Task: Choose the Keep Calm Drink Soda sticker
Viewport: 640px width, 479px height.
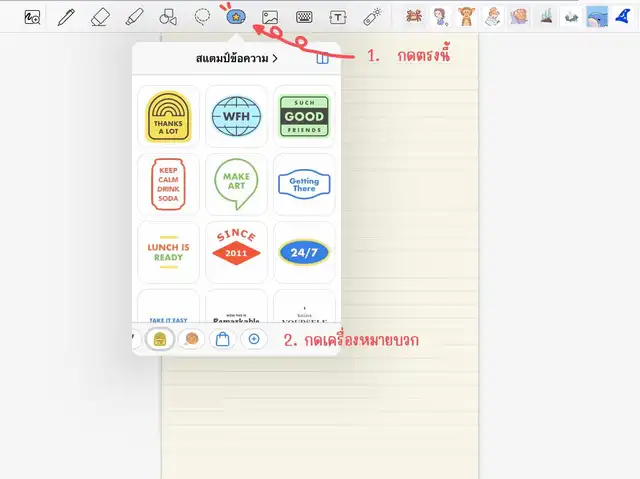Action: (x=168, y=184)
